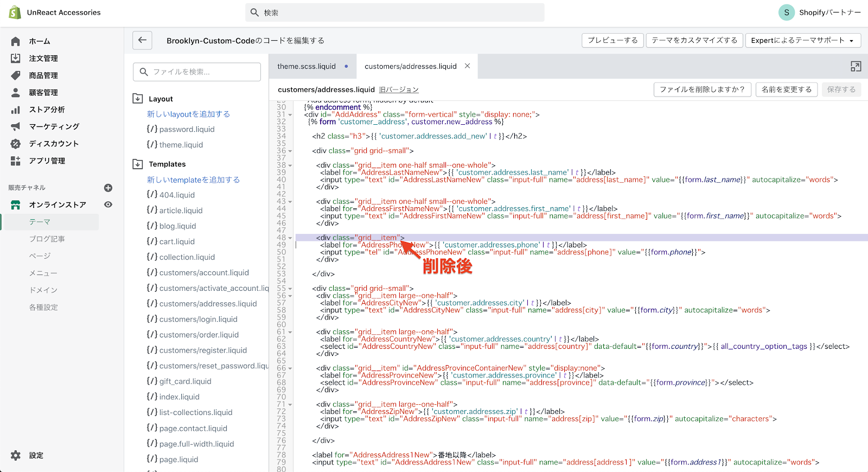Click プレビューする button
Image resolution: width=868 pixels, height=472 pixels.
[612, 40]
